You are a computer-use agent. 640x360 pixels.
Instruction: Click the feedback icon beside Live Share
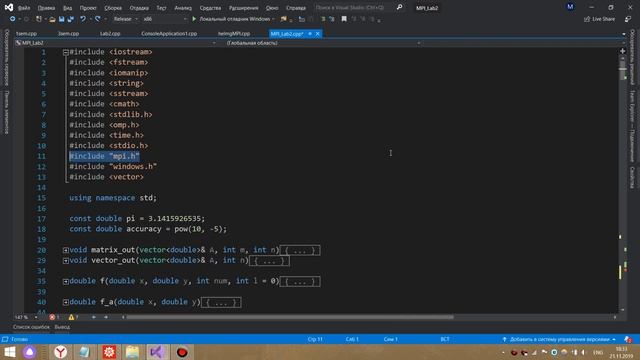pyautogui.click(x=628, y=19)
